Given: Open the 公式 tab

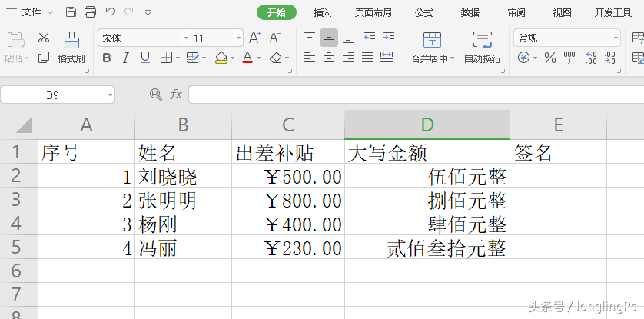Looking at the screenshot, I should 424,13.
